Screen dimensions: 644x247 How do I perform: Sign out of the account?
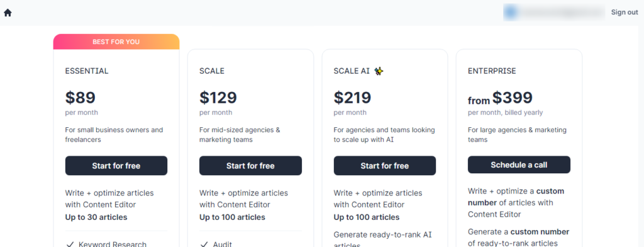click(x=625, y=13)
